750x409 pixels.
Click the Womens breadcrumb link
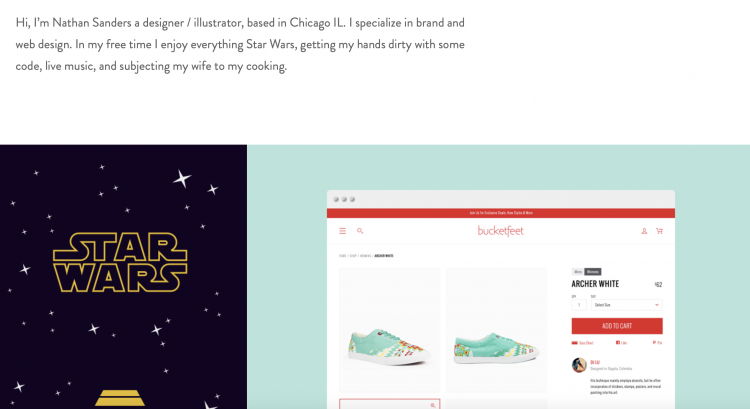365,256
